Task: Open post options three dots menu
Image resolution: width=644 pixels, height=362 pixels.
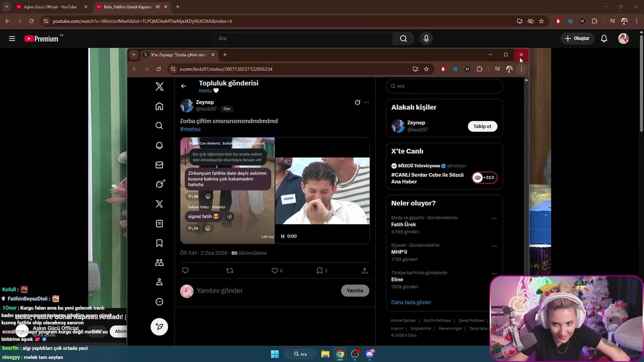Action: point(367,103)
